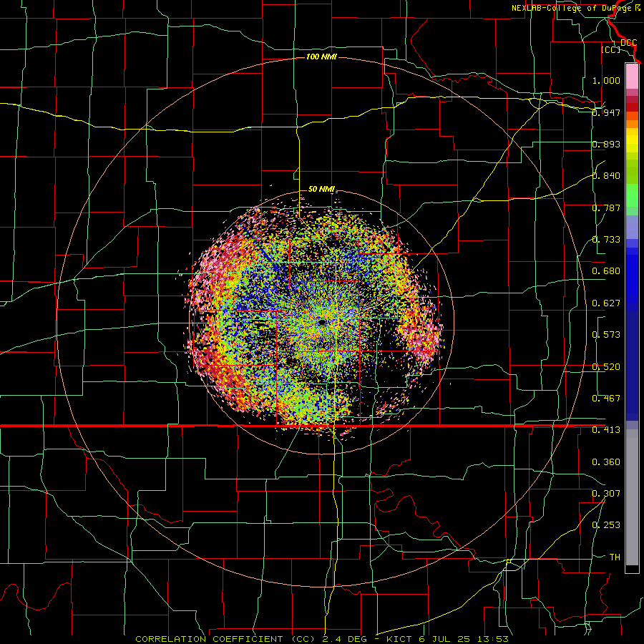This screenshot has width=644, height=644.
Task: Click the 0.627 scale value
Action: point(606,303)
